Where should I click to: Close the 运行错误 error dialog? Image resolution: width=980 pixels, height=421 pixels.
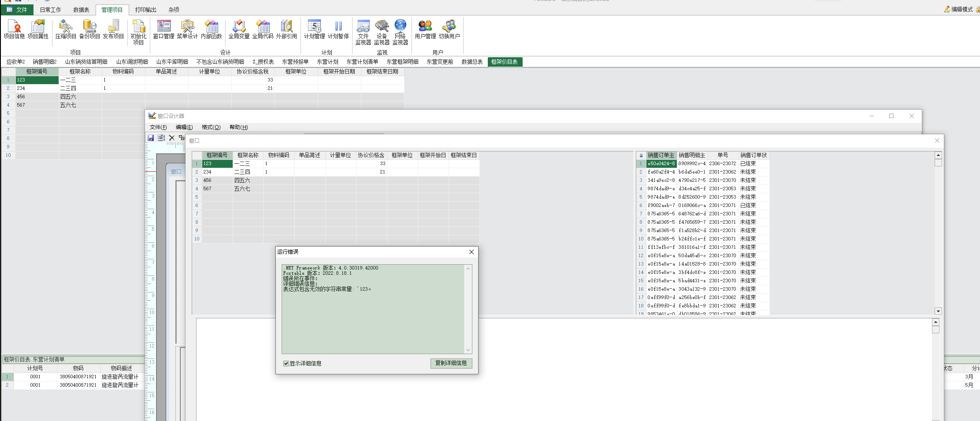[471, 252]
